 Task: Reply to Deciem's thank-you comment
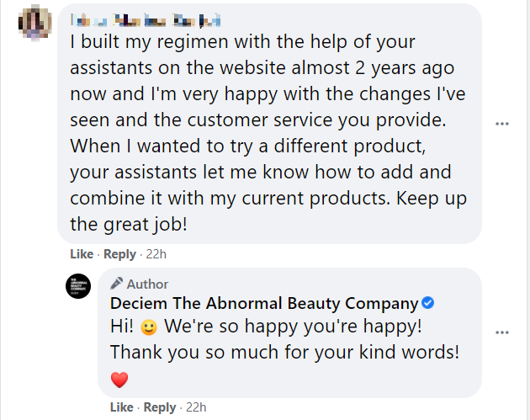[x=160, y=407]
